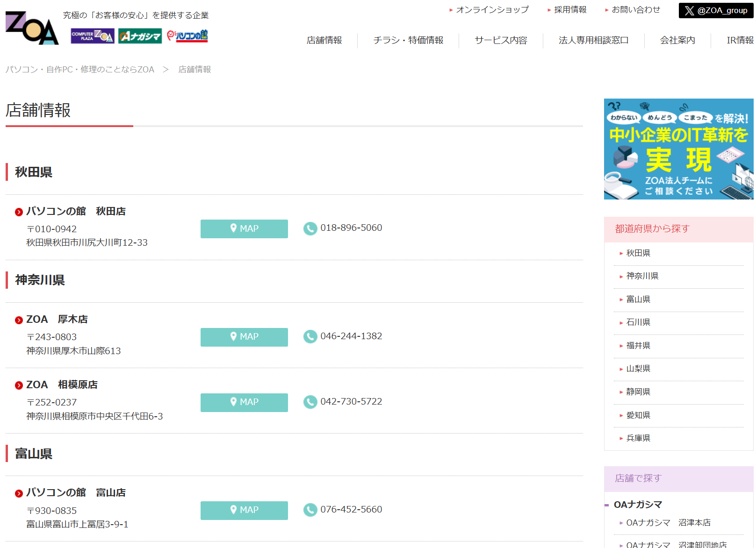Screen dimensions: 756x548
Task: Click the address 神奈川県相模原市中央区千代田6-3
Action: pos(94,417)
